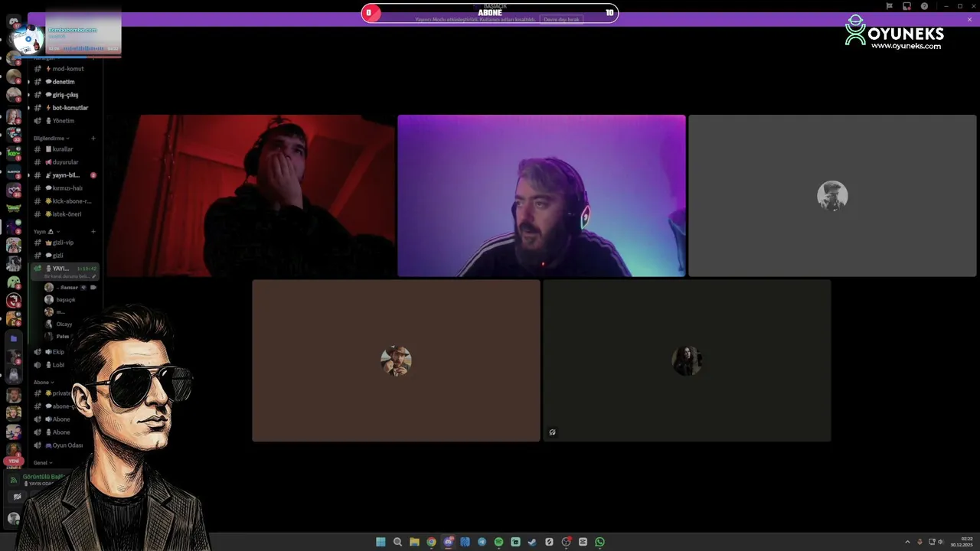Expand the Genel category
The height and width of the screenshot is (551, 980).
tap(43, 463)
